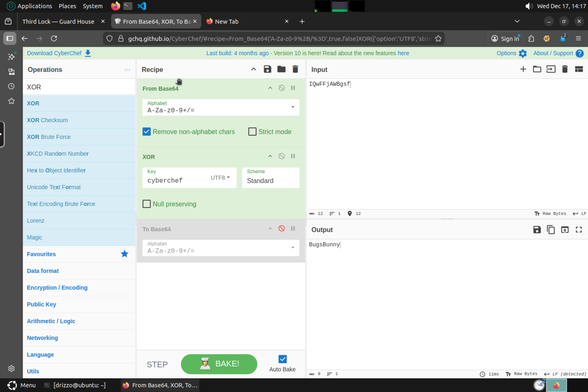Launch terminal from top panel

pos(128,6)
